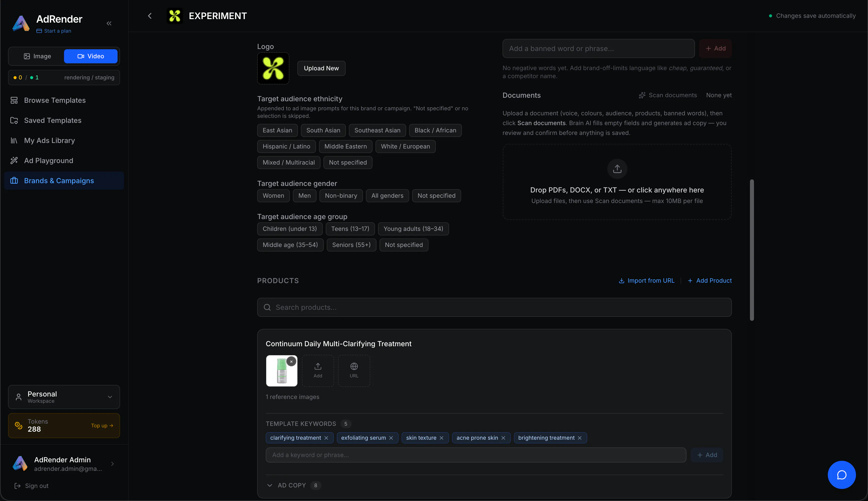The width and height of the screenshot is (868, 501).
Task: Switch to the Video tab
Action: [x=91, y=56]
